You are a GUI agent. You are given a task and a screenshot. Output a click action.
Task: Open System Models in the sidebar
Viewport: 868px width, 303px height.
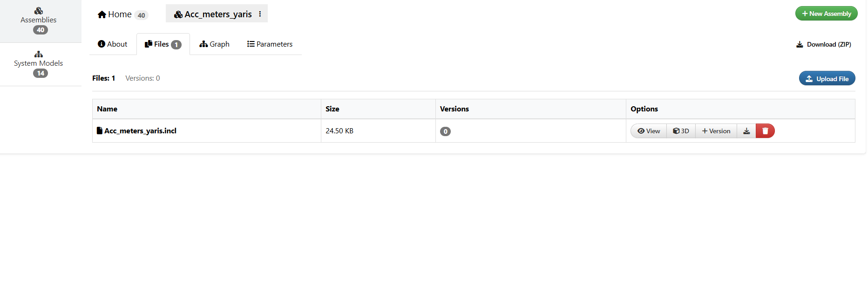tap(39, 64)
